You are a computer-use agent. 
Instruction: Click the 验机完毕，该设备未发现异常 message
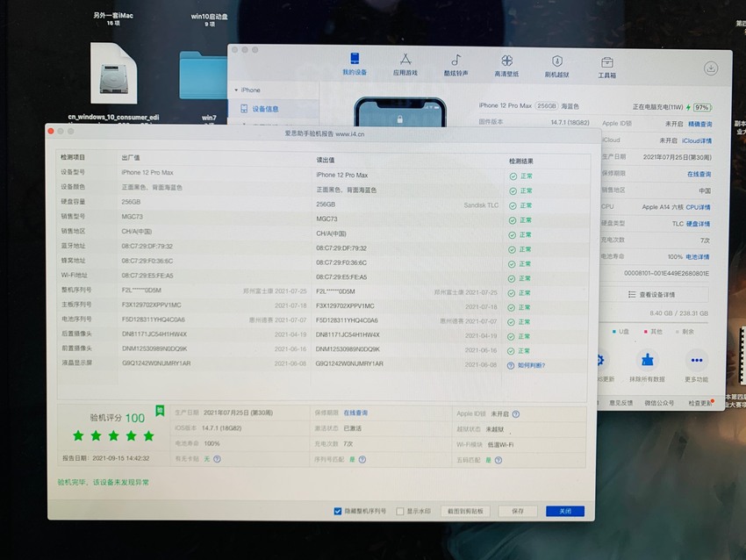click(x=104, y=483)
